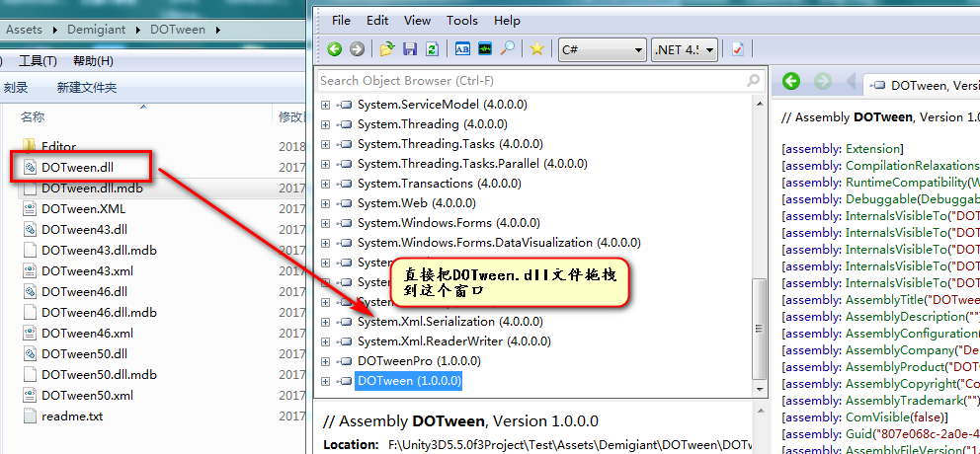Image resolution: width=980 pixels, height=454 pixels.
Task: Open the Tools menu
Action: click(x=462, y=21)
